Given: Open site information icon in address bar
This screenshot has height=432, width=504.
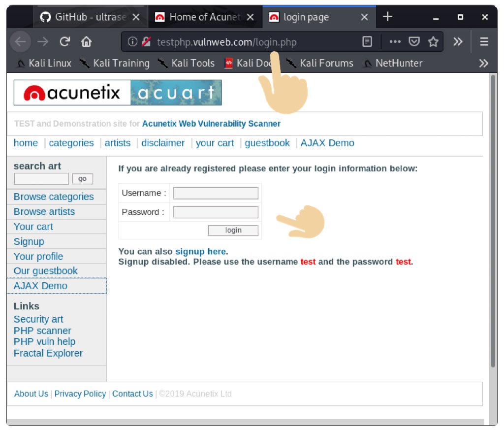Looking at the screenshot, I should coord(132,41).
